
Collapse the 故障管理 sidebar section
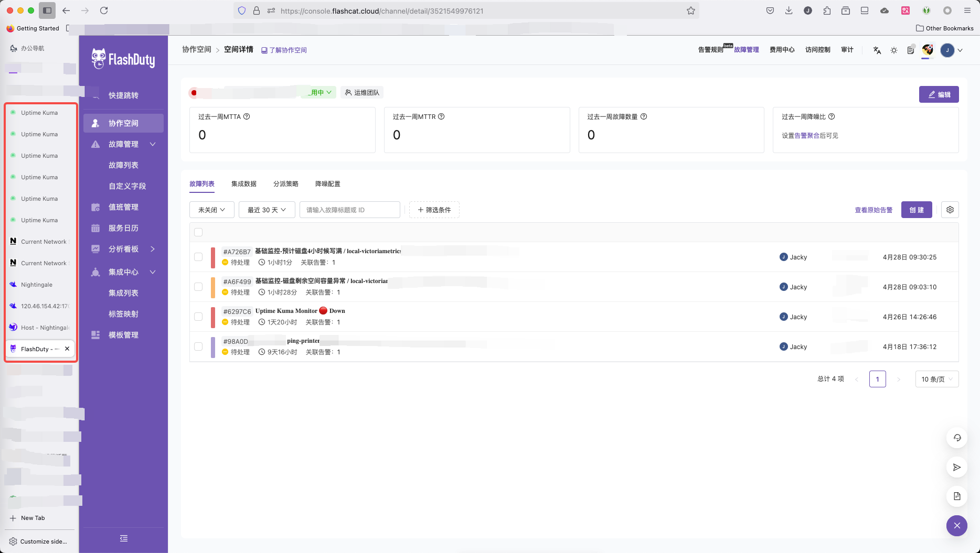(x=153, y=144)
